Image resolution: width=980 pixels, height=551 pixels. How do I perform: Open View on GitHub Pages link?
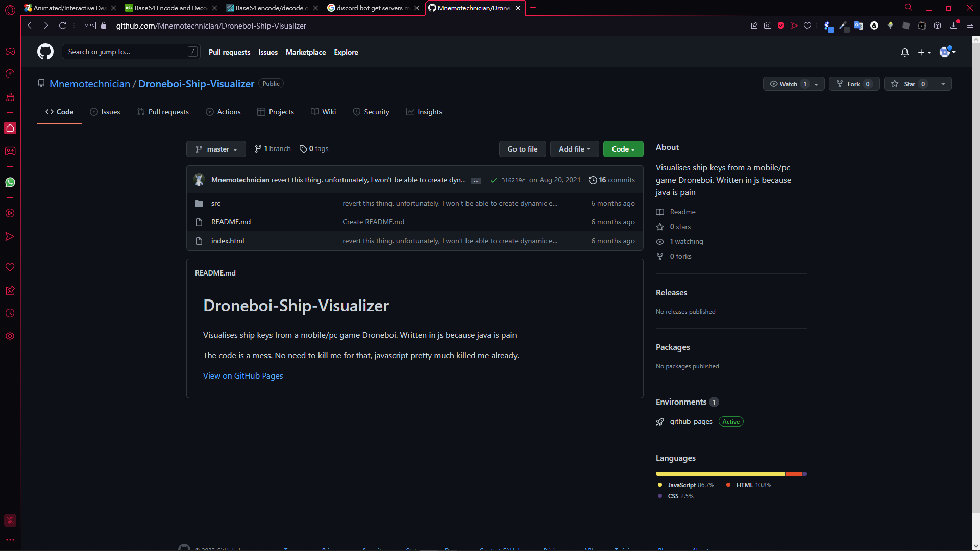pos(243,375)
